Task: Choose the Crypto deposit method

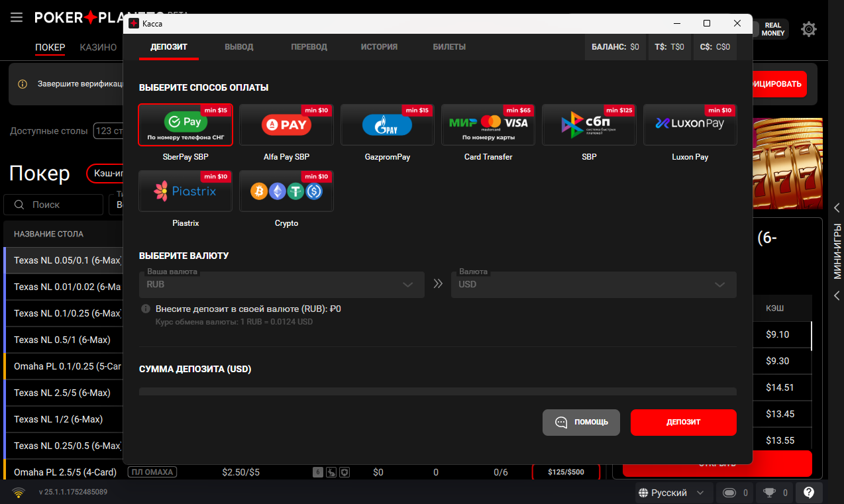Action: (x=286, y=191)
